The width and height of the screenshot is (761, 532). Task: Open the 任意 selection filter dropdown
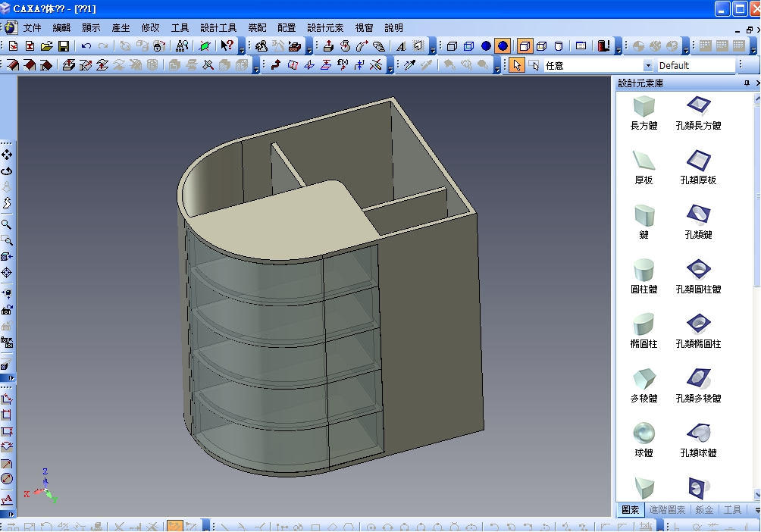click(647, 65)
